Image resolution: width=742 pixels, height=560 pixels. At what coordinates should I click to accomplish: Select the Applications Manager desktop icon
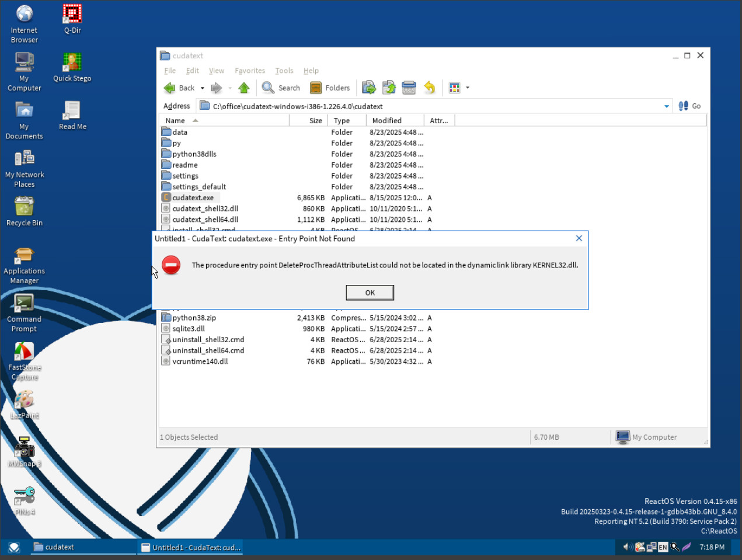click(x=24, y=265)
